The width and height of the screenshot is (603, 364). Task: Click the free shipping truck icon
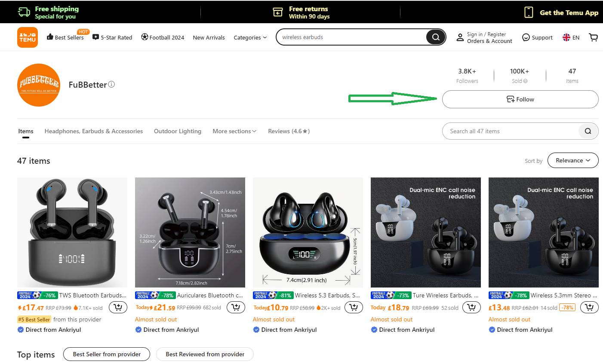coord(24,12)
